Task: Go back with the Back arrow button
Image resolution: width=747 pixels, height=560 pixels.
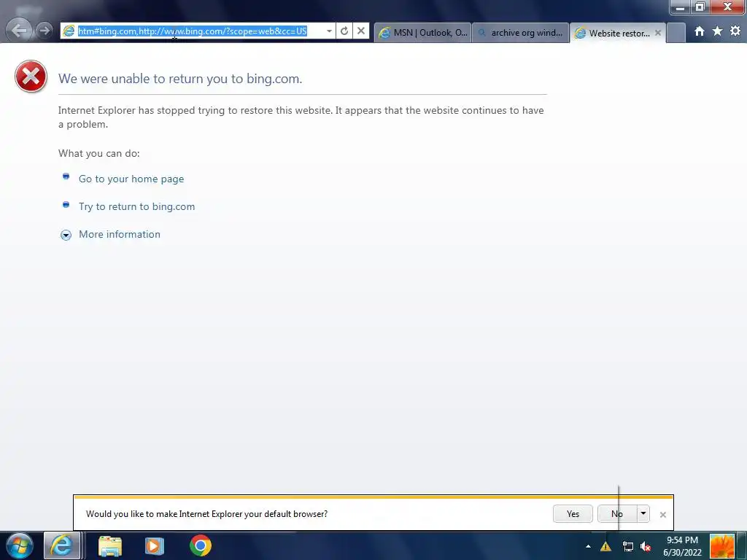Action: tap(19, 31)
